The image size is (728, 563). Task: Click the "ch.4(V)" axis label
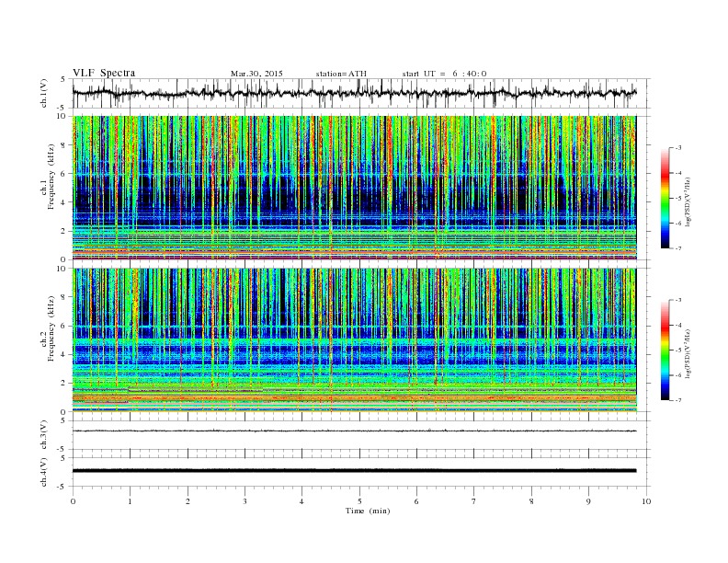point(44,472)
